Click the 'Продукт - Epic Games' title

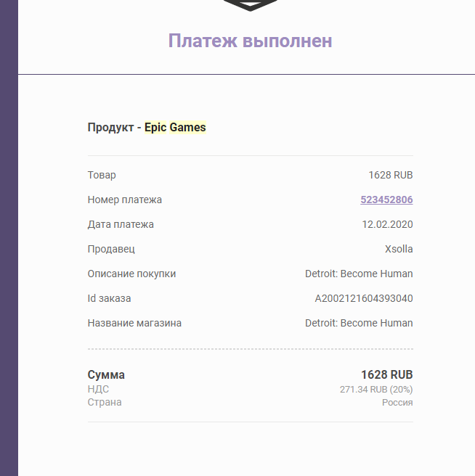click(x=147, y=128)
